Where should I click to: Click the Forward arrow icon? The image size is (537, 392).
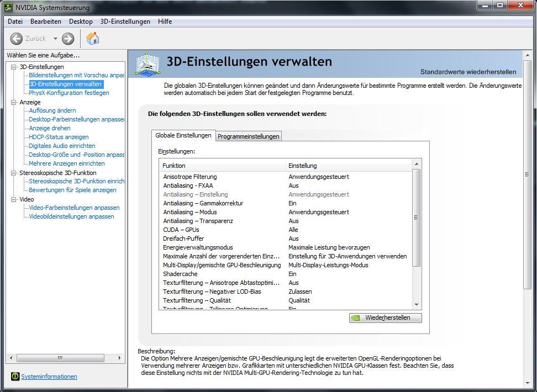coord(68,39)
